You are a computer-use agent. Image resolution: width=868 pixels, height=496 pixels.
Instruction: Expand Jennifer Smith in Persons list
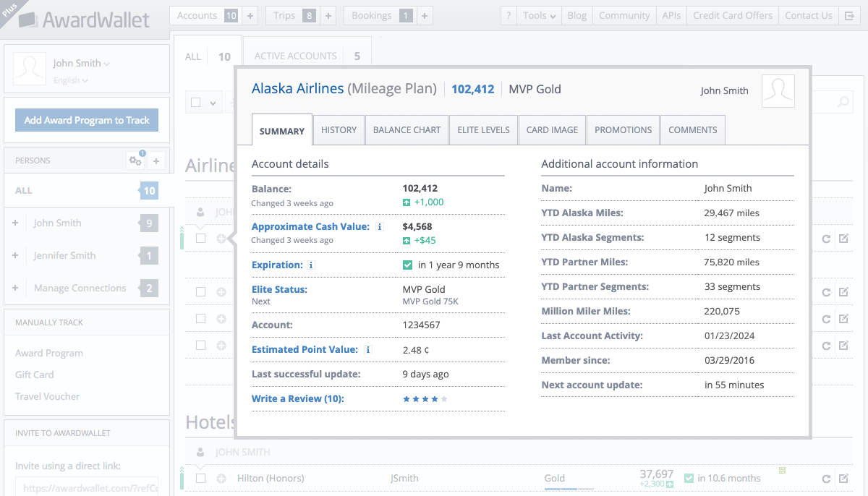(x=15, y=256)
